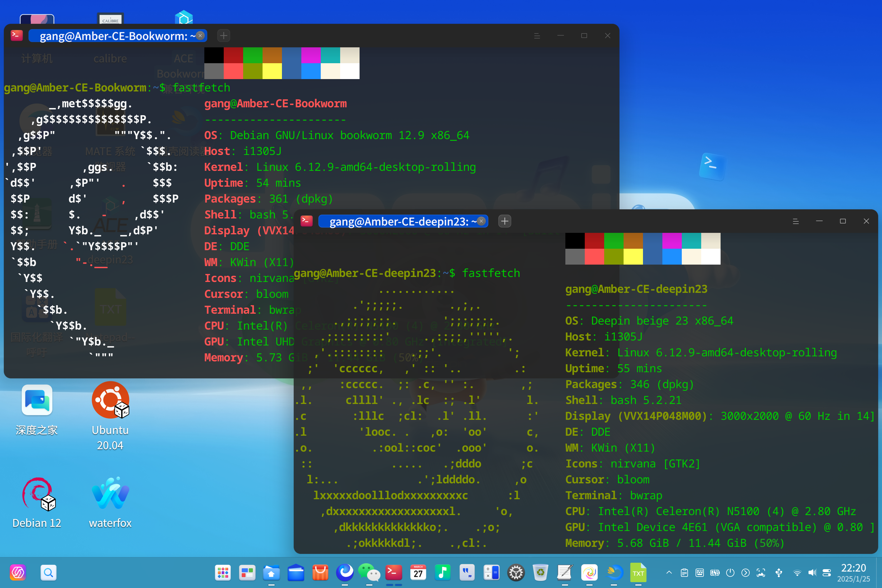
Task: Open the green TXT file dock icon
Action: tap(638, 573)
